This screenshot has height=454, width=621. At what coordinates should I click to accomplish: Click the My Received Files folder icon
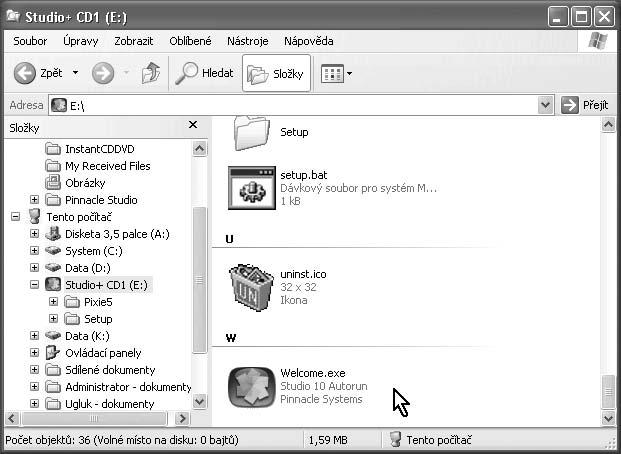point(53,166)
